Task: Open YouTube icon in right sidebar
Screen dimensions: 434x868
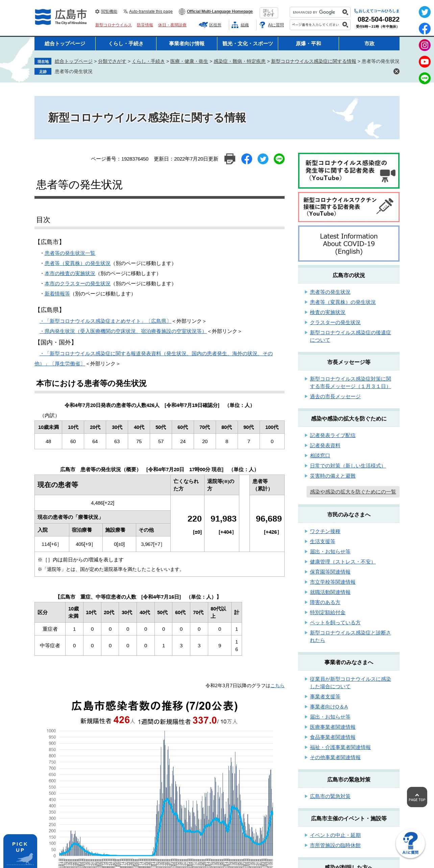Action: pyautogui.click(x=425, y=62)
